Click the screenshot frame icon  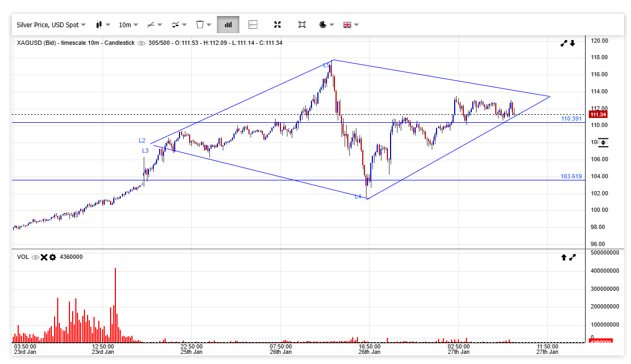(302, 25)
